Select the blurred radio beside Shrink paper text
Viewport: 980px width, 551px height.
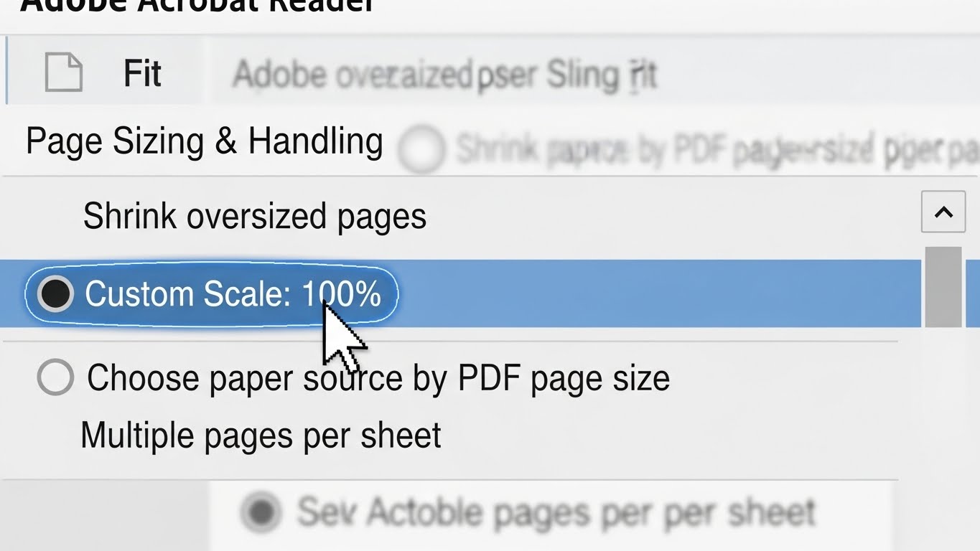[421, 149]
